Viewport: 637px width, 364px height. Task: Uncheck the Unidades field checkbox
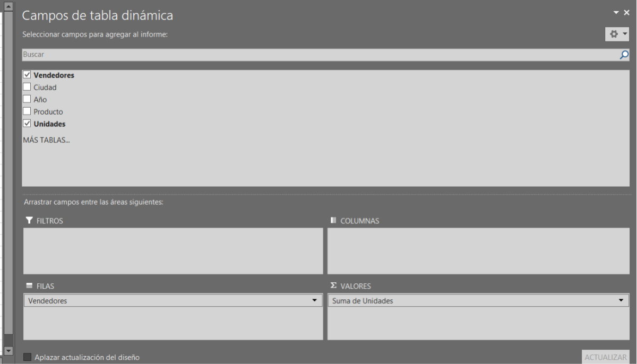point(27,124)
